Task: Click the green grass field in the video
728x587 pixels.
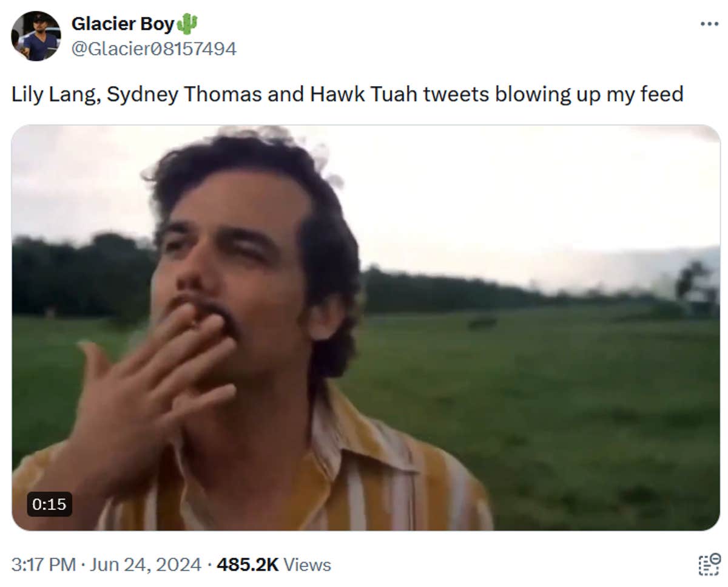Action: click(576, 413)
